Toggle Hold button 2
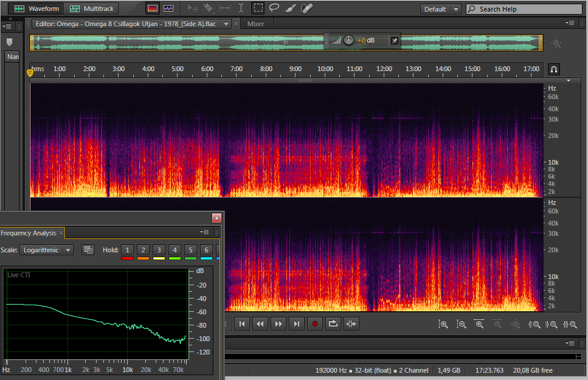Image resolution: width=588 pixels, height=380 pixels. pos(144,250)
